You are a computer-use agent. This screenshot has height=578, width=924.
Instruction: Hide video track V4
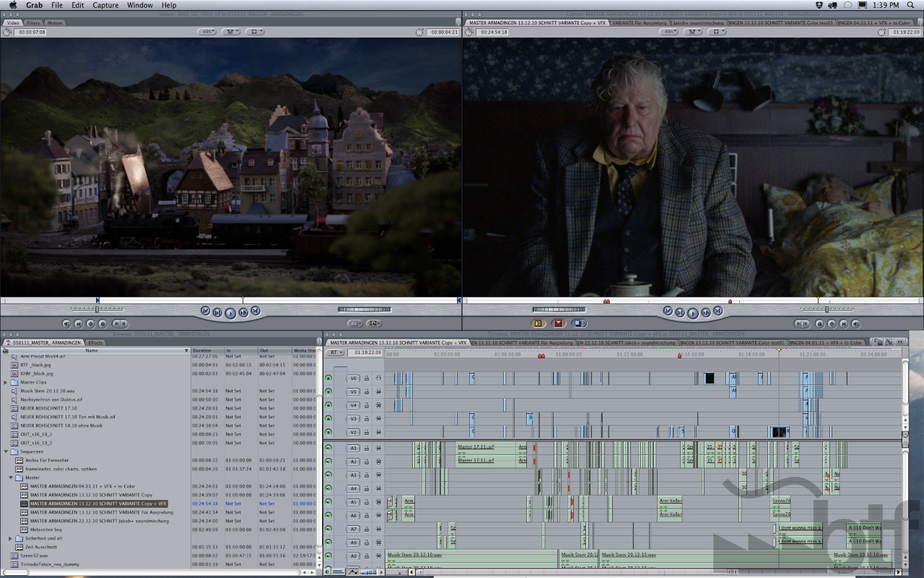tap(329, 405)
